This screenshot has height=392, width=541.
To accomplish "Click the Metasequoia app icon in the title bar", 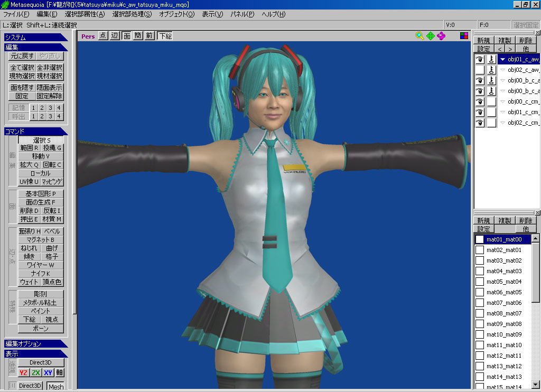I will (x=5, y=4).
